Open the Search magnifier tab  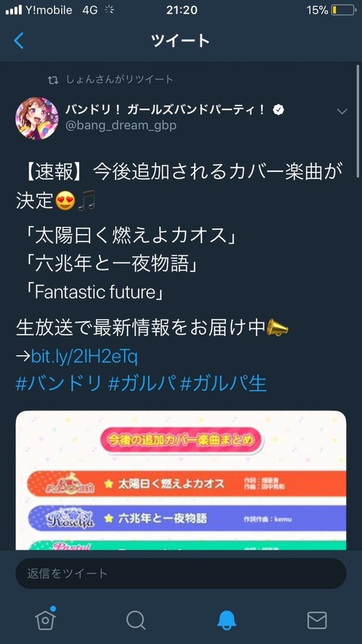pyautogui.click(x=136, y=620)
